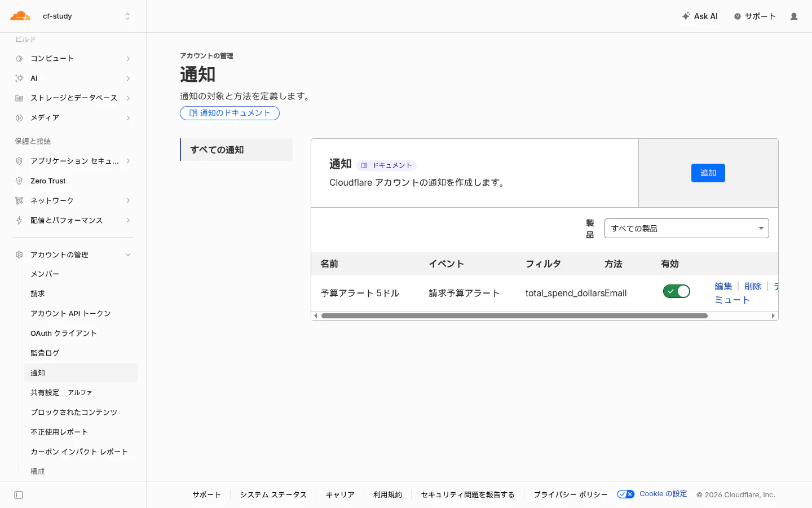Image resolution: width=812 pixels, height=508 pixels.
Task: Open 通知のドキュメント link button
Action: [x=230, y=113]
